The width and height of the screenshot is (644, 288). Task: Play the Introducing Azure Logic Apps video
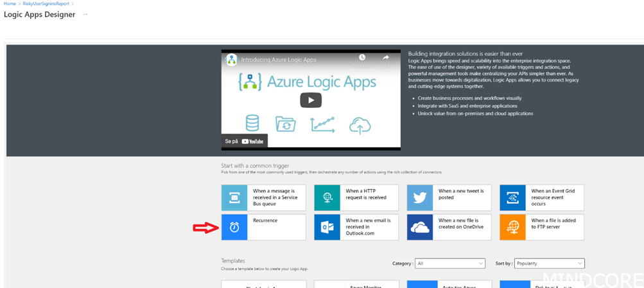click(x=311, y=100)
